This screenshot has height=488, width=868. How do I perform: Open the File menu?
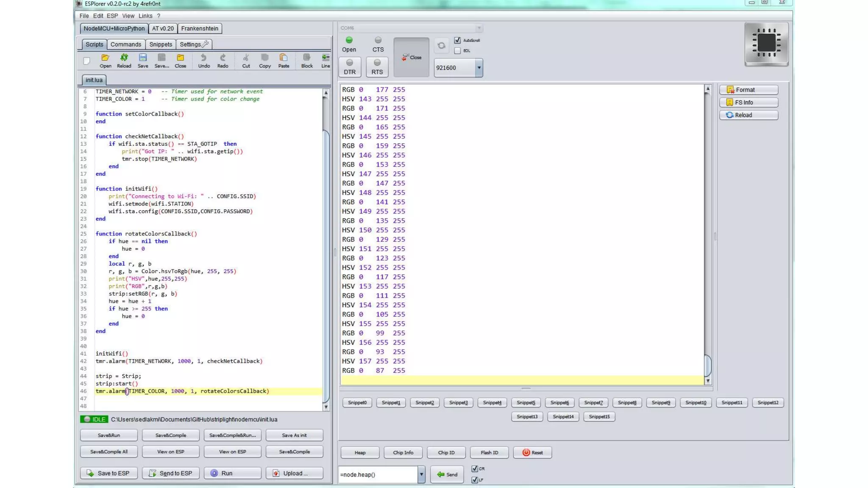pyautogui.click(x=84, y=16)
